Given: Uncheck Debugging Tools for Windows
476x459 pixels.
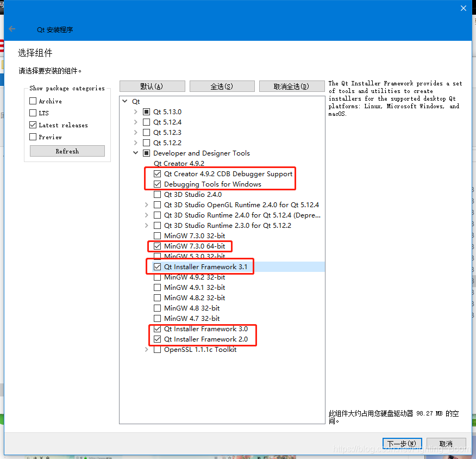Looking at the screenshot, I should (x=157, y=184).
